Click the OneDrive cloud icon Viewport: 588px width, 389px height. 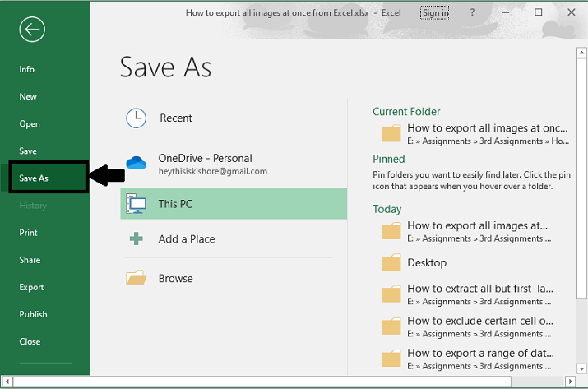pos(136,163)
